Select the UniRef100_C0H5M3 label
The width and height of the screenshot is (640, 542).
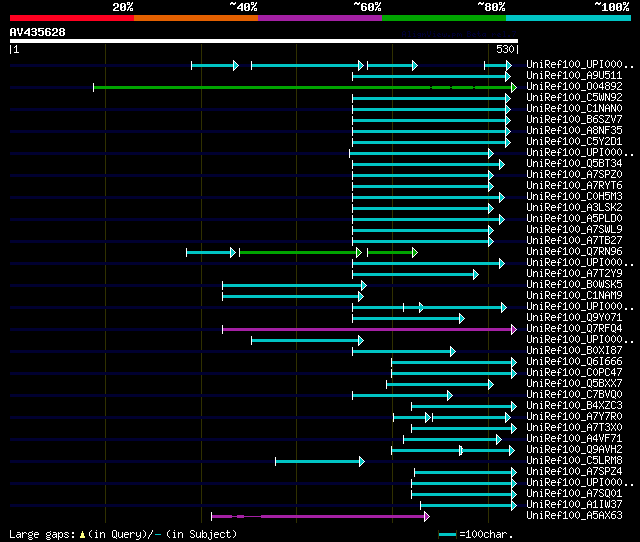pos(574,197)
